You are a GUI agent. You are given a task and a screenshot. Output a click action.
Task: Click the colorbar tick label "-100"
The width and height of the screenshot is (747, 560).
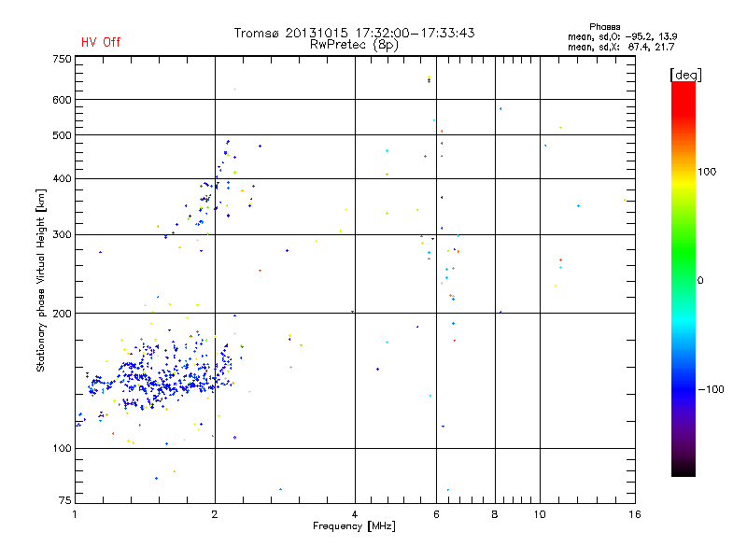pos(711,389)
